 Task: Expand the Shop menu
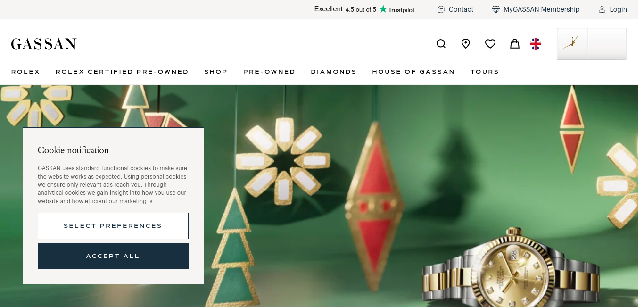pyautogui.click(x=216, y=72)
